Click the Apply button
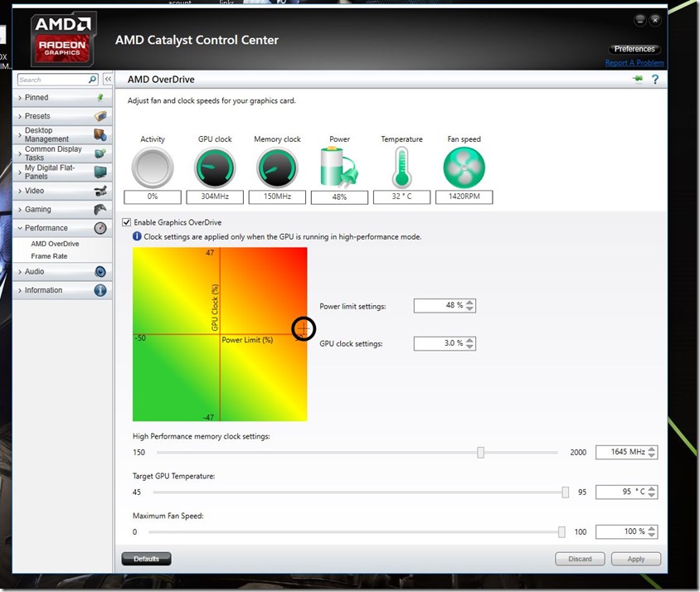 point(635,559)
